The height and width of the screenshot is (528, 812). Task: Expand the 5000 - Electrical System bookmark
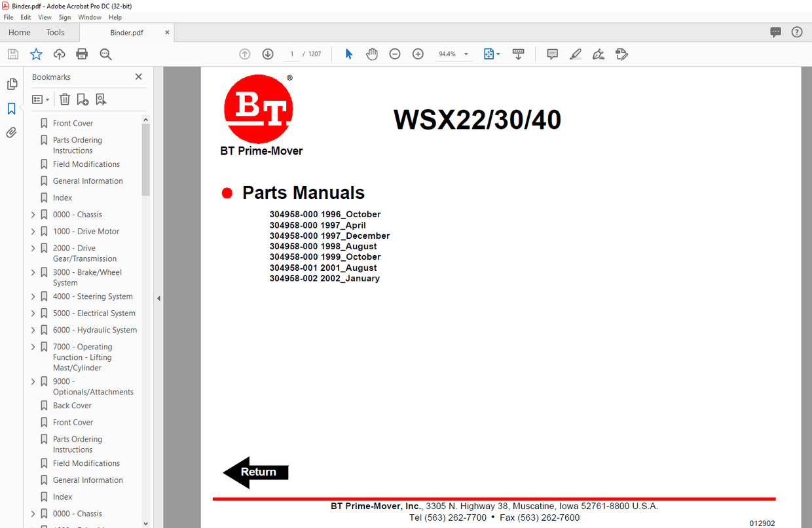pos(33,313)
